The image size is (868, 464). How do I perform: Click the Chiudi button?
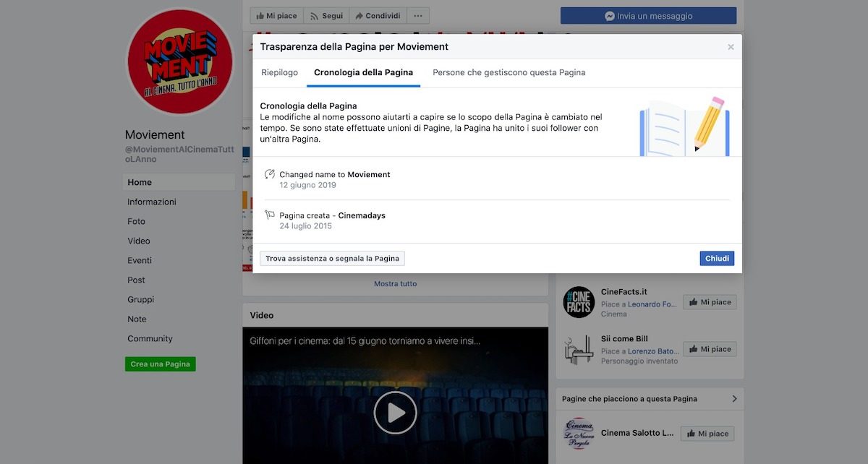717,259
